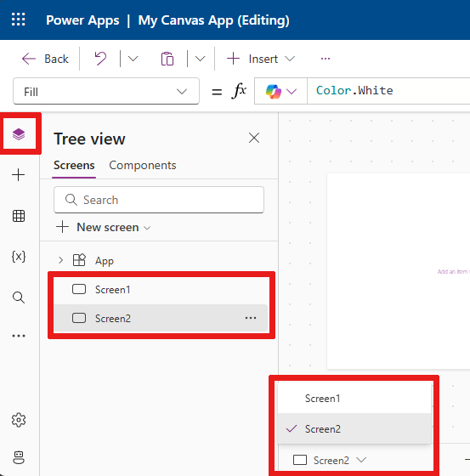This screenshot has width=470, height=476.
Task: Click the Back arrow button
Action: (45, 59)
